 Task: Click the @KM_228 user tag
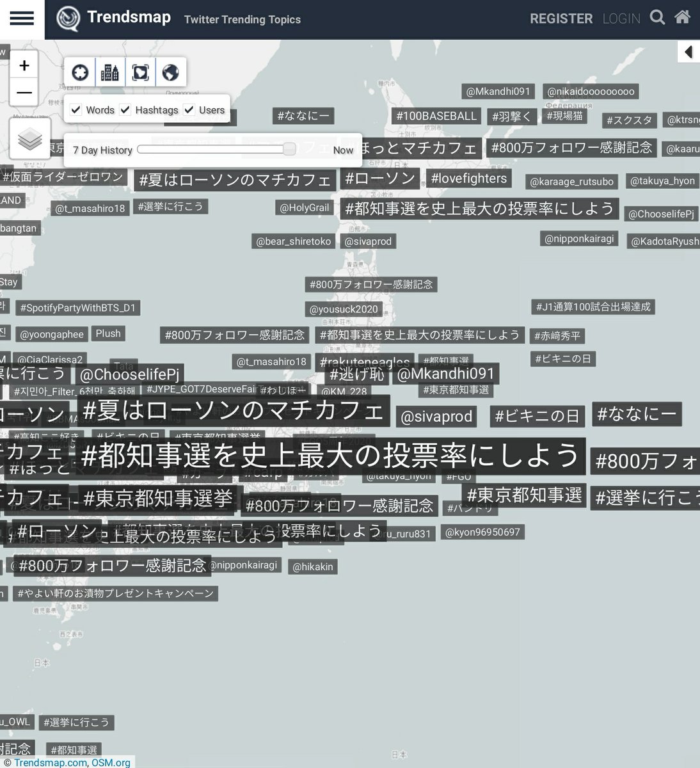[x=344, y=392]
